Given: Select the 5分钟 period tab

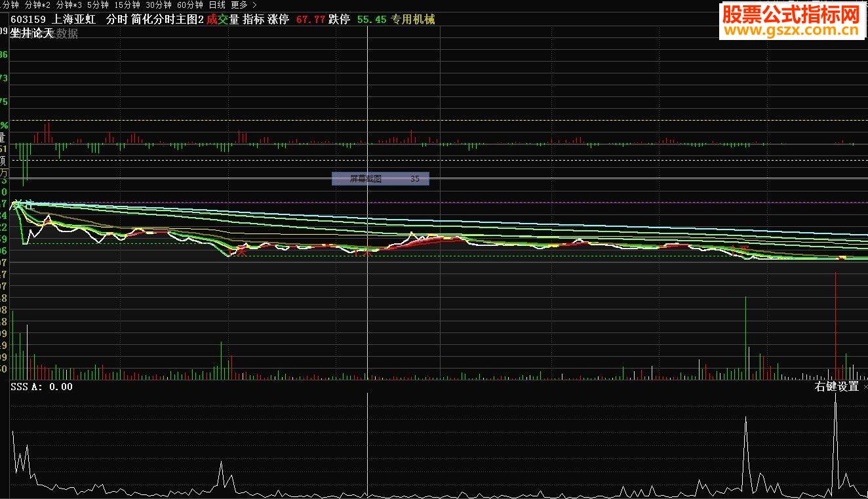Looking at the screenshot, I should pyautogui.click(x=98, y=5).
